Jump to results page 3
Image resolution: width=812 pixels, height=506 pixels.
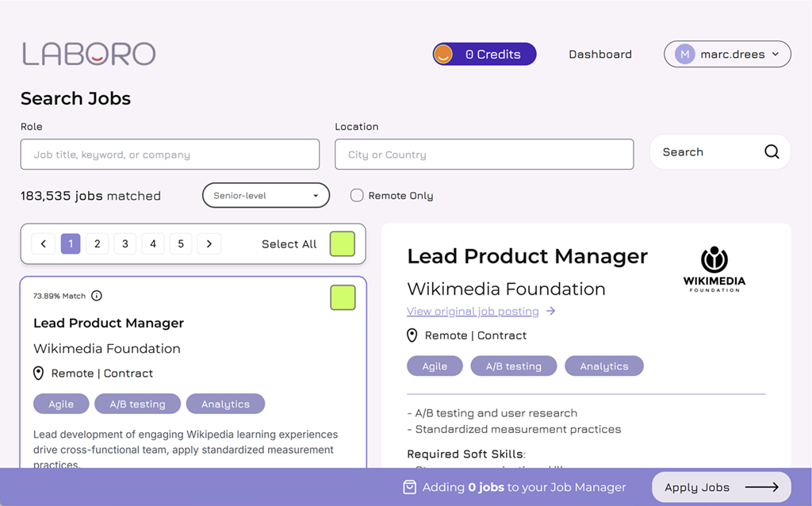[x=125, y=244]
